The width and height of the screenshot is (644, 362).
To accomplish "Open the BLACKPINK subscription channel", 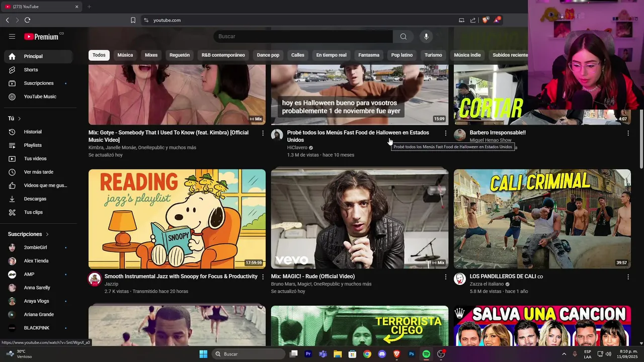I will tap(38, 328).
